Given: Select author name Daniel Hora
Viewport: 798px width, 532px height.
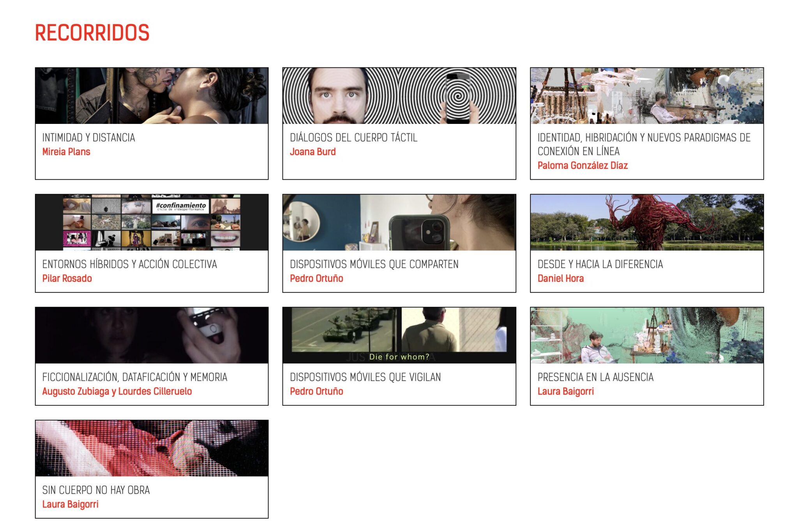Looking at the screenshot, I should pyautogui.click(x=560, y=279).
